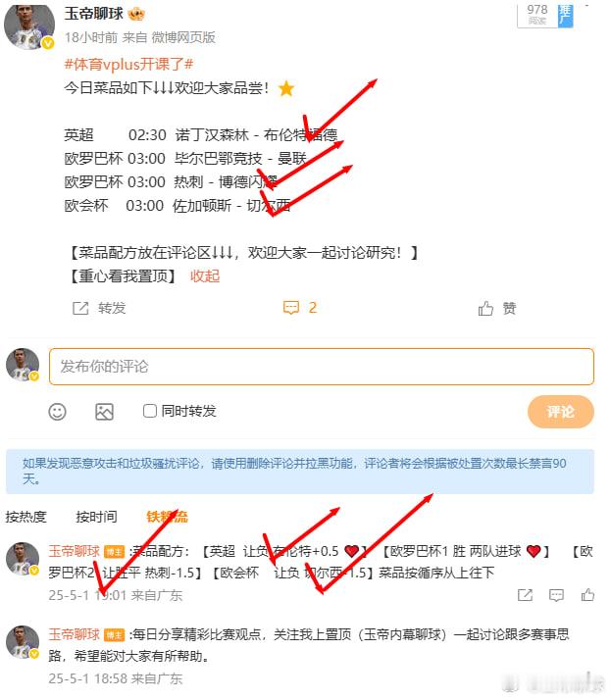Focus the 发布你的评论 input field
Viewport: 611px width, 700px height.
pyautogui.click(x=322, y=367)
